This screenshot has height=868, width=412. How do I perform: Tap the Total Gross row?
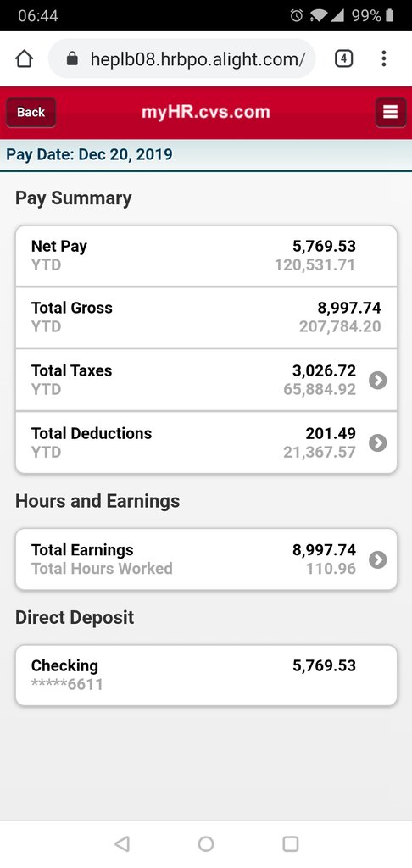(x=206, y=318)
